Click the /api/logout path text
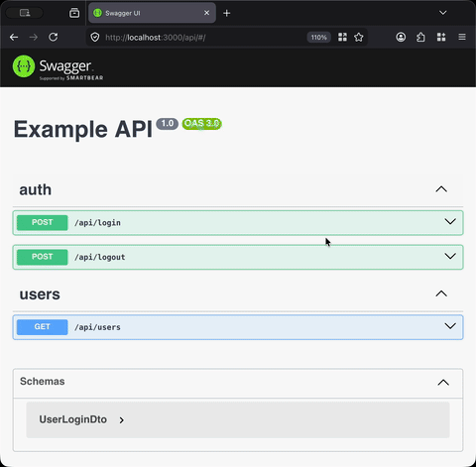 100,257
